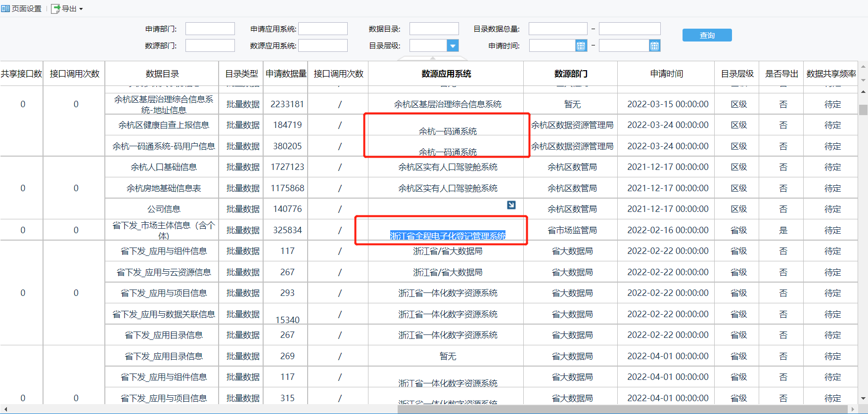
Task: Focus the 申请应用系统 input field
Action: point(322,29)
